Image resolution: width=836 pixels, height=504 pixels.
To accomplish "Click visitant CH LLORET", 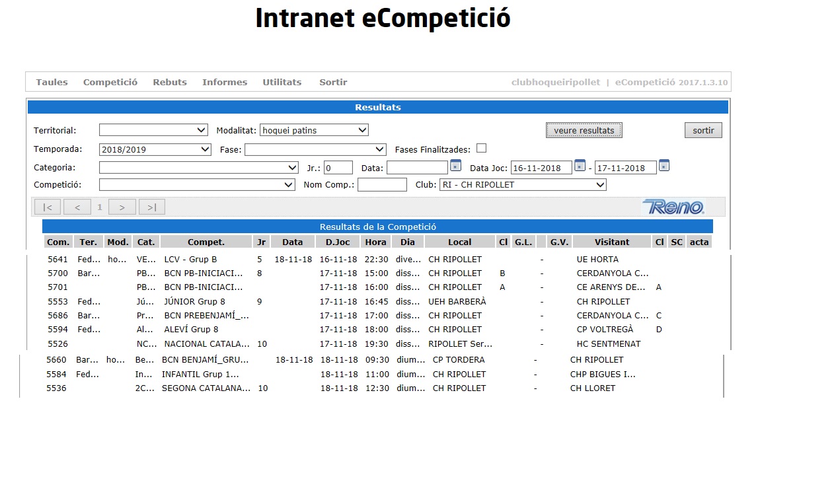I will click(x=593, y=388).
